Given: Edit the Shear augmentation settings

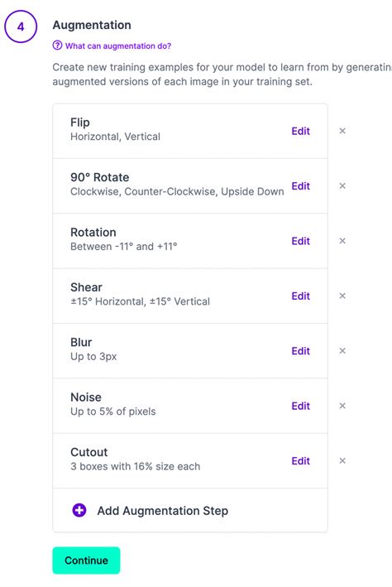Looking at the screenshot, I should point(301,296).
